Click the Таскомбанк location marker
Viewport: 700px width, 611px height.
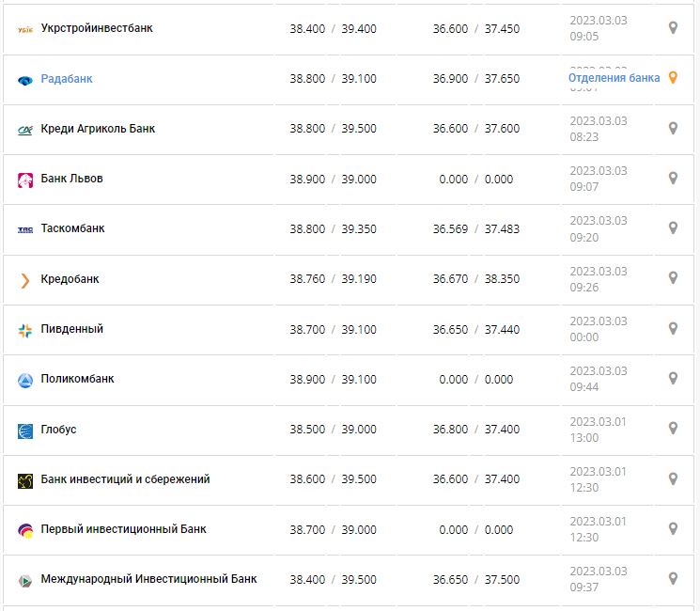[x=673, y=227]
